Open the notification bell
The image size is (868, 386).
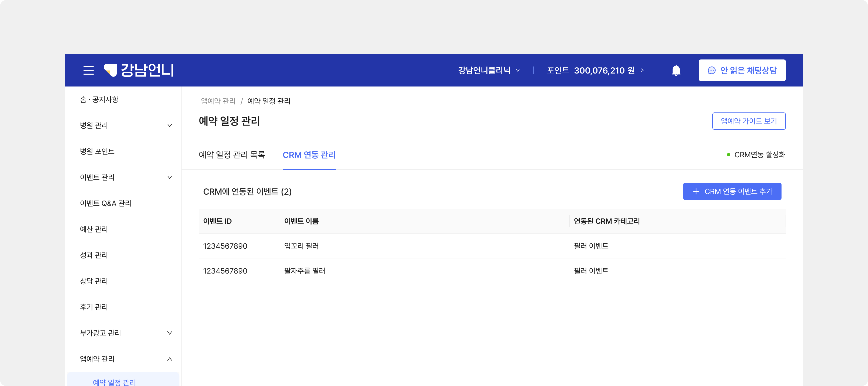[x=676, y=70]
